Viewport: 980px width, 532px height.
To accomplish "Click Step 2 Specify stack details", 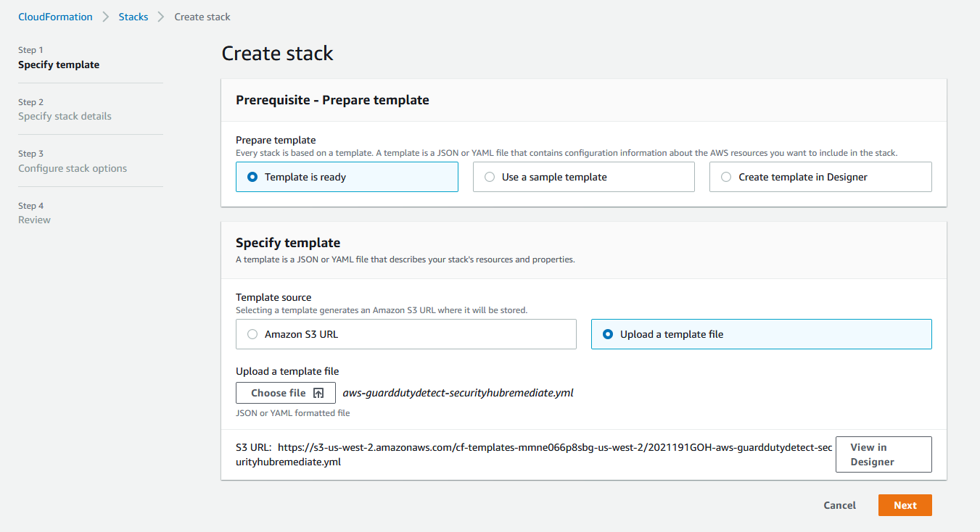I will 65,109.
